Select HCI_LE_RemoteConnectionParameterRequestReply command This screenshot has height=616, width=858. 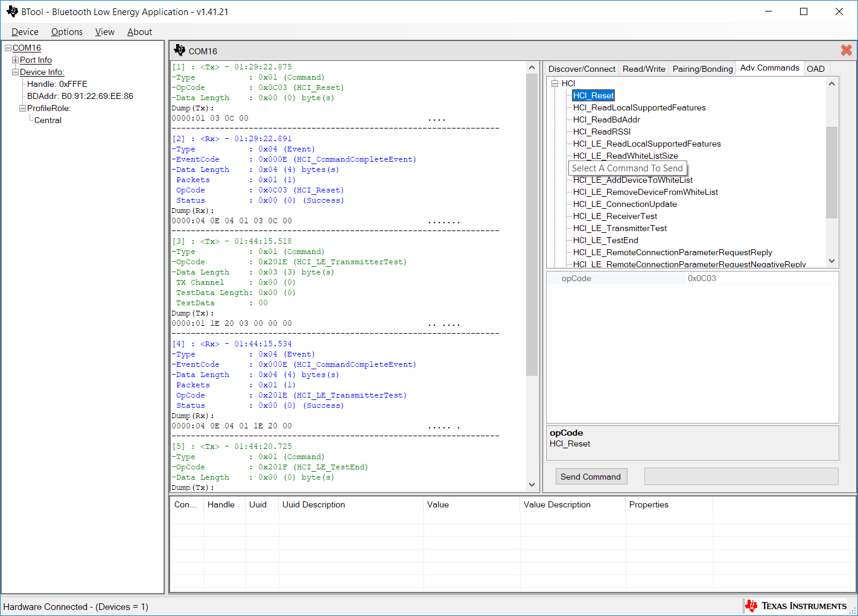[672, 252]
